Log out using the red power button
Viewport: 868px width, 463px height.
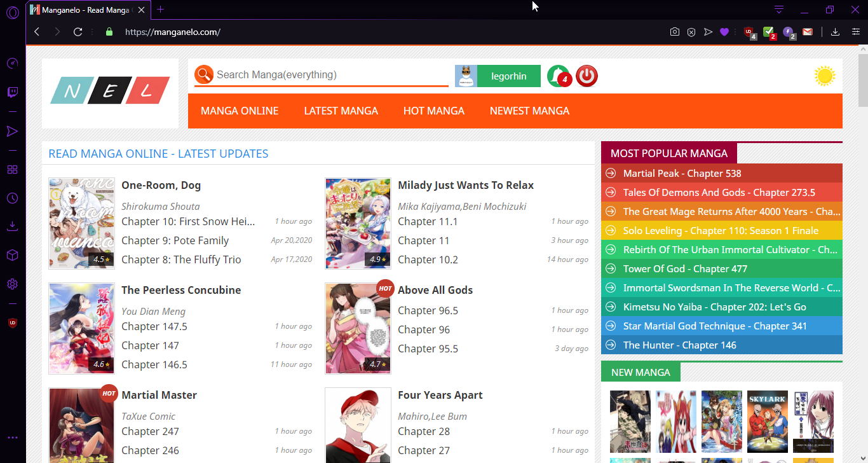(587, 76)
